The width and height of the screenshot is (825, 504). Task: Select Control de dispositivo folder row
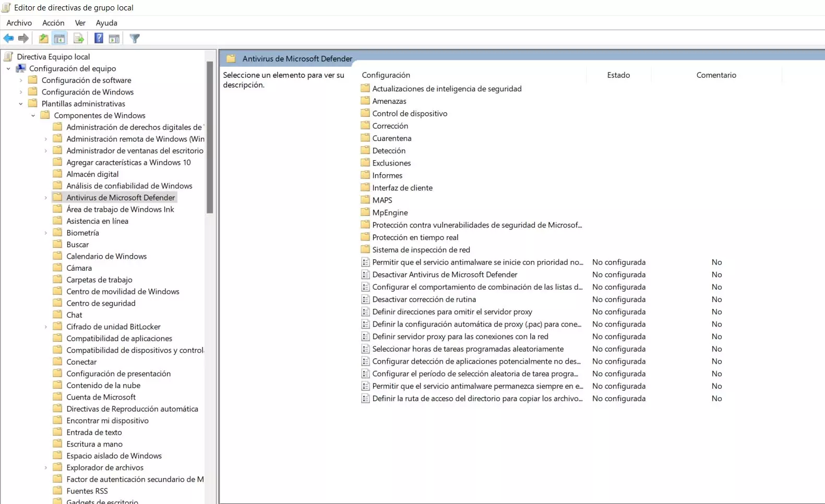click(x=410, y=113)
